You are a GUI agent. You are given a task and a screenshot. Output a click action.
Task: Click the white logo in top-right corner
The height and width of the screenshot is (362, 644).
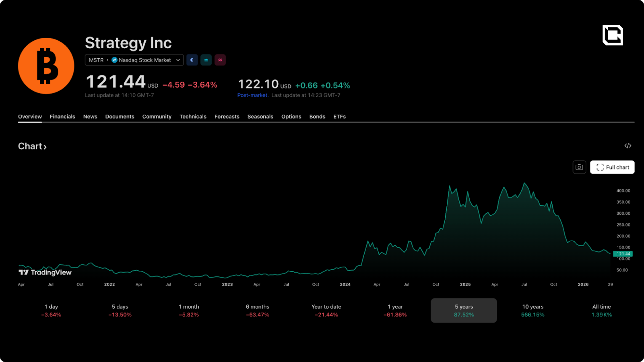(x=613, y=35)
